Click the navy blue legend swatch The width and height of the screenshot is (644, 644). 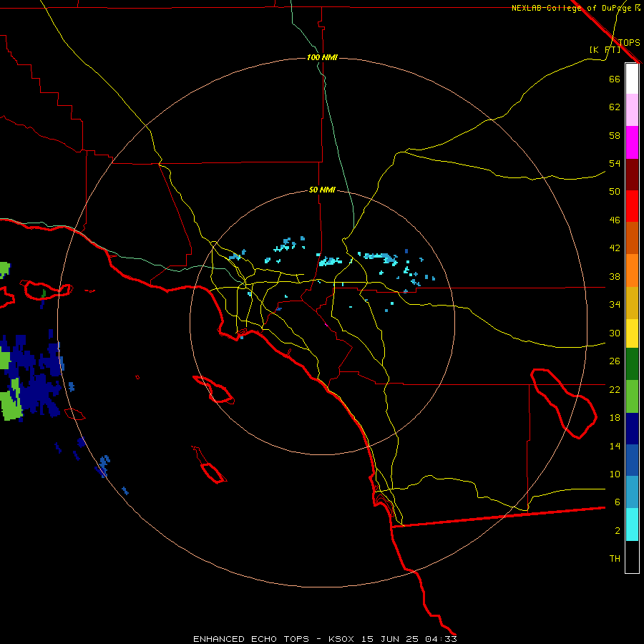[632, 429]
